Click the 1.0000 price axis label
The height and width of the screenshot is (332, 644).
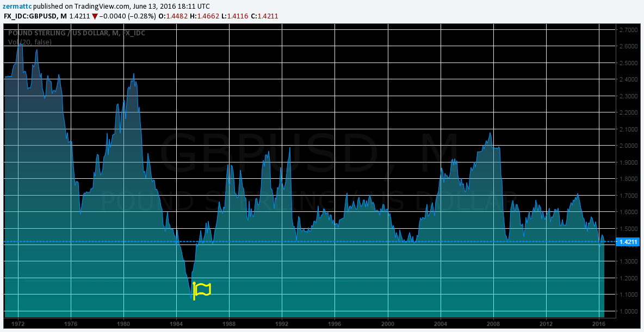pyautogui.click(x=629, y=311)
